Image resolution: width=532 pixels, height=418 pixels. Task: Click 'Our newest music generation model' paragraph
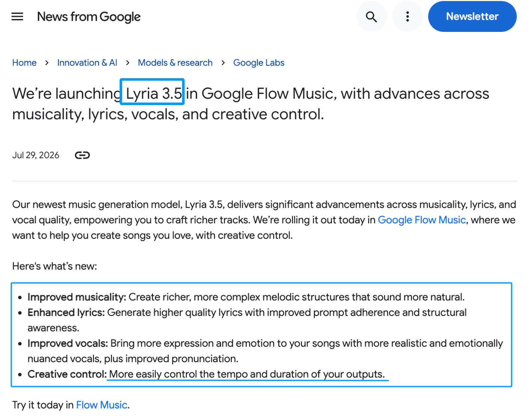point(264,220)
